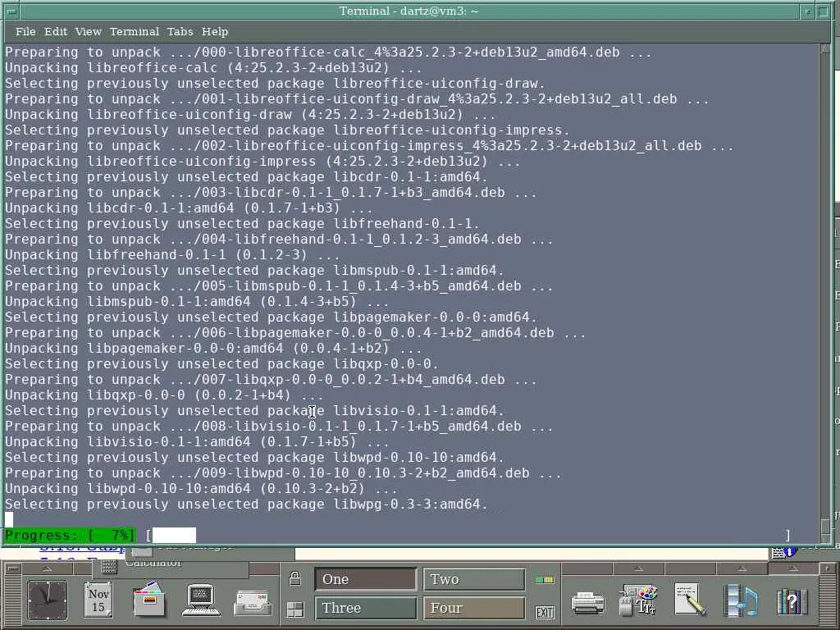Image resolution: width=840 pixels, height=630 pixels.
Task: Click the 'Preparing to unpack .../003-libcdr' line
Action: [271, 192]
